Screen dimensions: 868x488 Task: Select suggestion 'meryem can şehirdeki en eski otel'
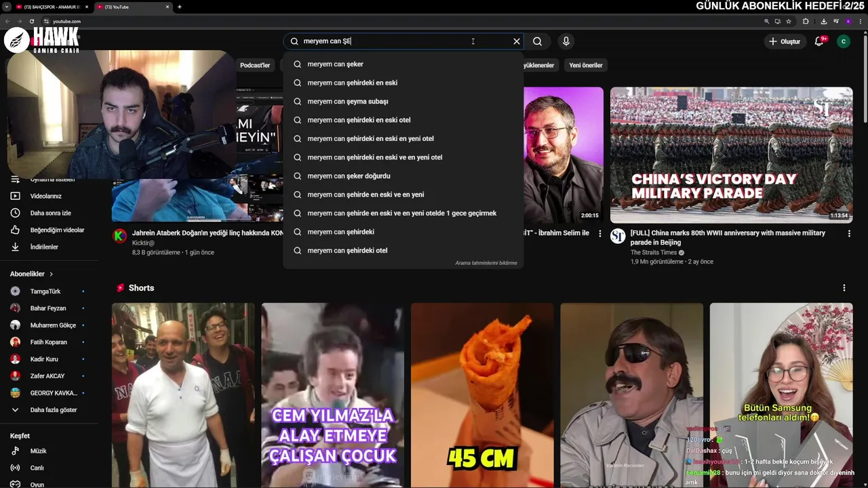pos(403,120)
